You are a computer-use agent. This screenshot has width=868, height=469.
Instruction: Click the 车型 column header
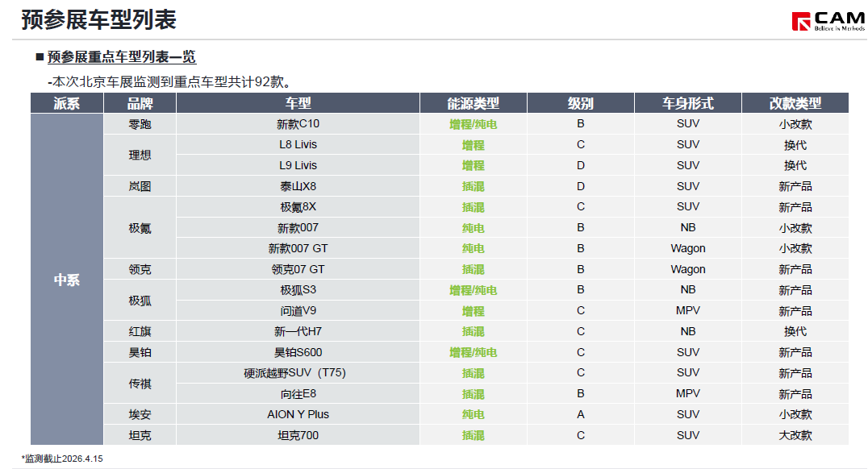coord(298,103)
